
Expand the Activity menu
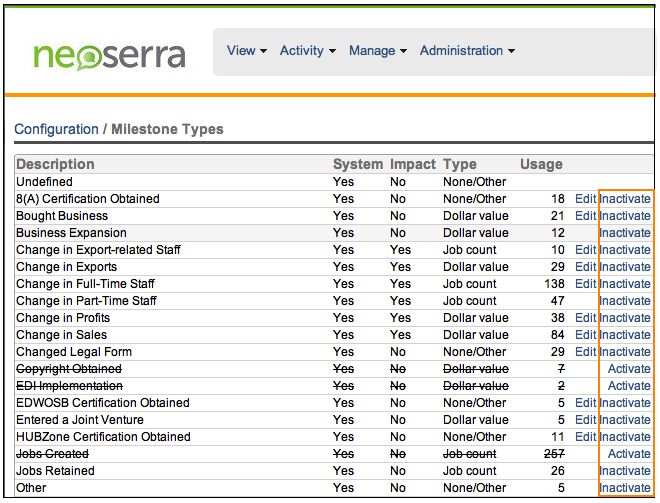tap(307, 51)
